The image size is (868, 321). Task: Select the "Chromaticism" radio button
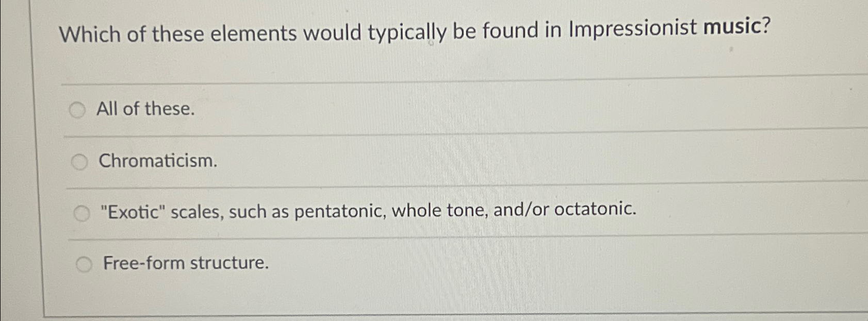pyautogui.click(x=78, y=161)
